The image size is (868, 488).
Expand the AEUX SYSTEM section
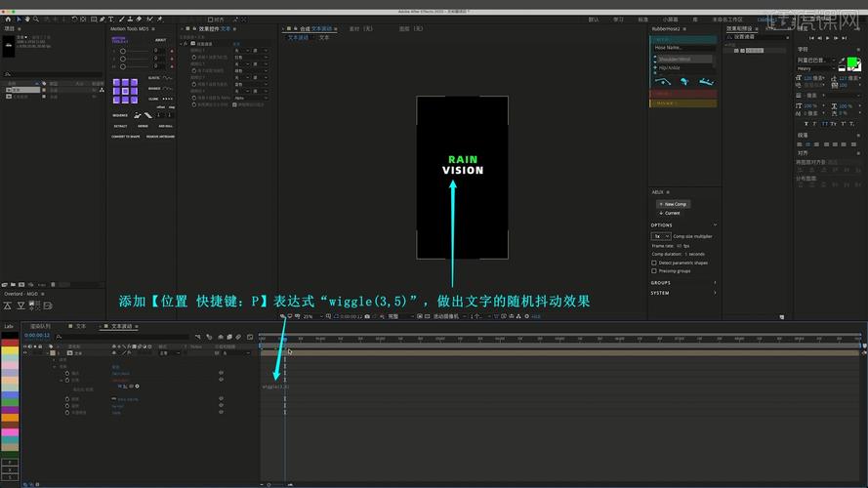click(683, 293)
